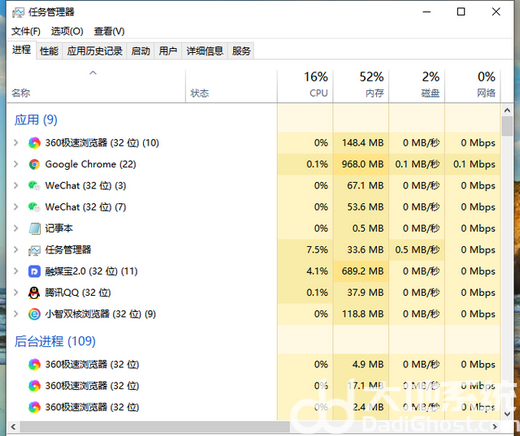Click the vertical scrollbar thumb
The height and width of the screenshot is (436, 520).
click(x=507, y=126)
